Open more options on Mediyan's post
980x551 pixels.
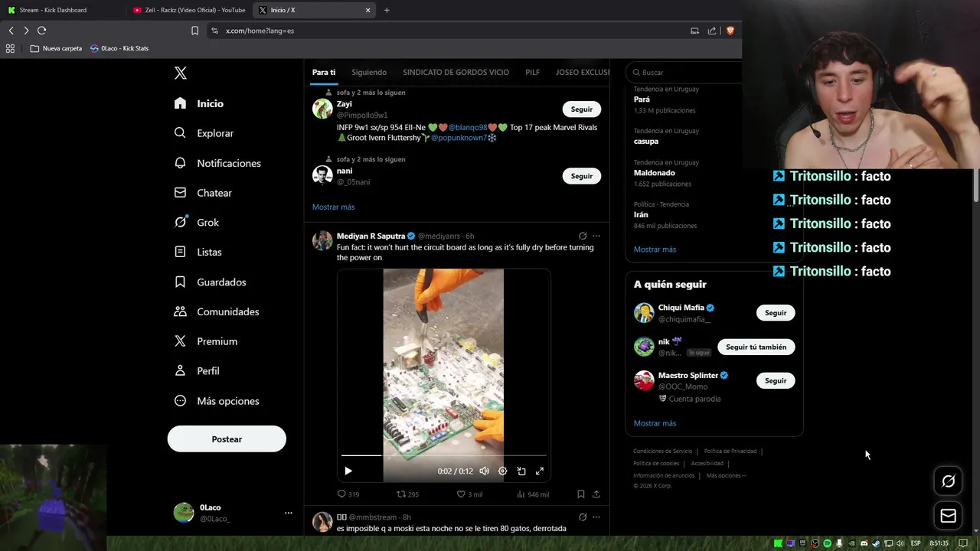pos(596,236)
